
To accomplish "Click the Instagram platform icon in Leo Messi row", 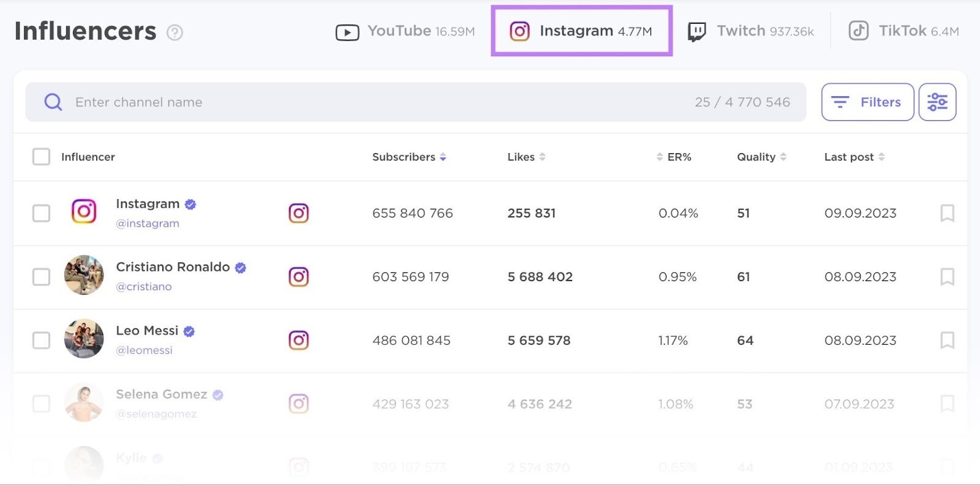I will click(299, 340).
